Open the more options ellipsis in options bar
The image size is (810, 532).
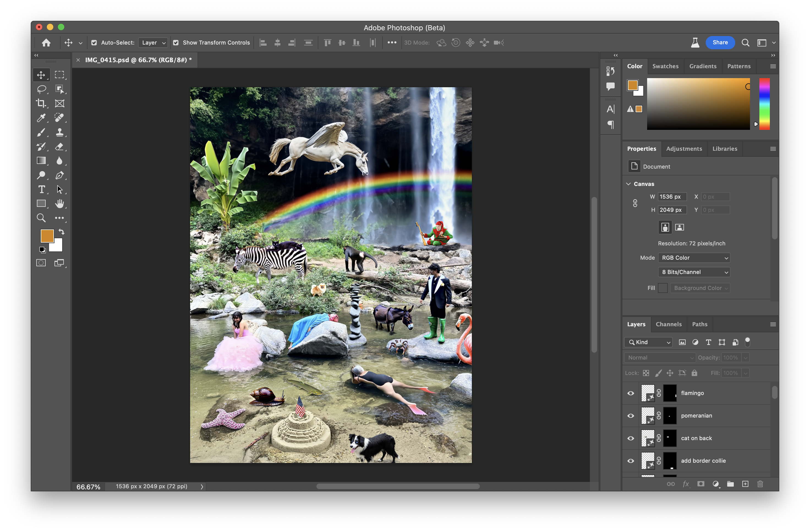click(392, 43)
